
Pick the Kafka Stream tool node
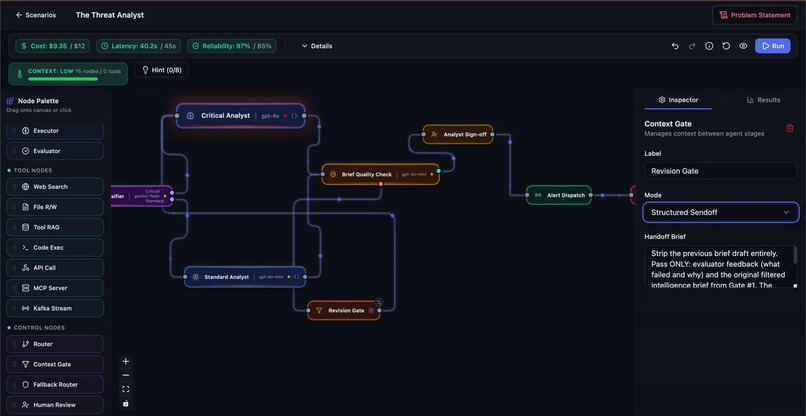pyautogui.click(x=55, y=309)
